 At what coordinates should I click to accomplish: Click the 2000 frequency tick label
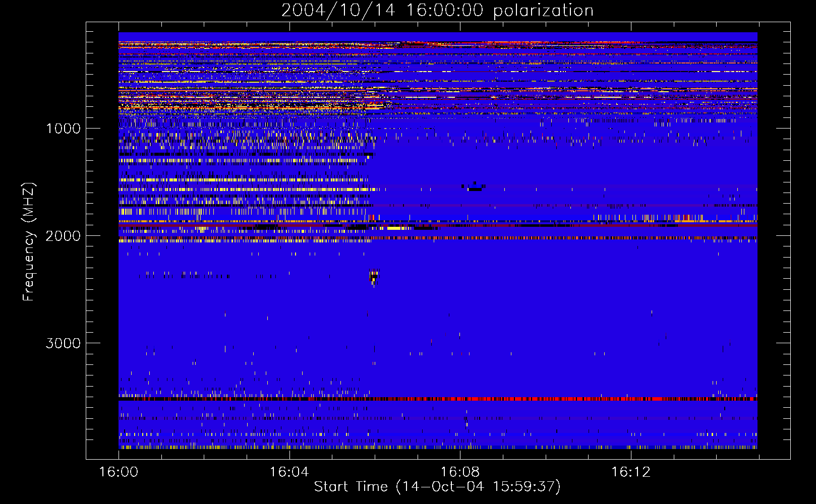tap(63, 236)
